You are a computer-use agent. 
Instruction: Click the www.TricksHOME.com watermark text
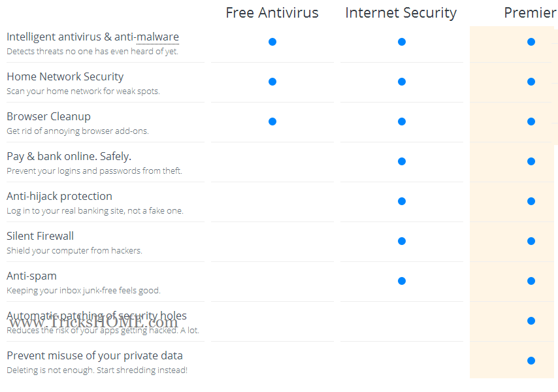[93, 322]
